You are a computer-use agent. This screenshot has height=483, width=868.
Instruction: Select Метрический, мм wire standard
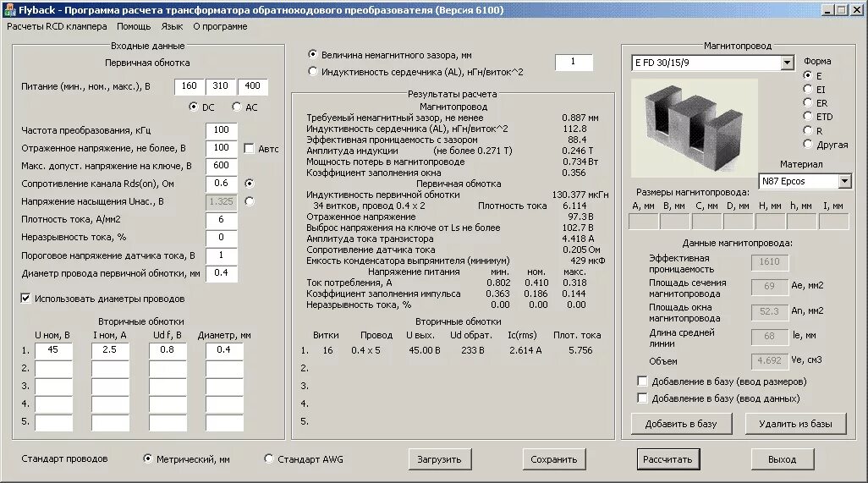[x=147, y=458]
